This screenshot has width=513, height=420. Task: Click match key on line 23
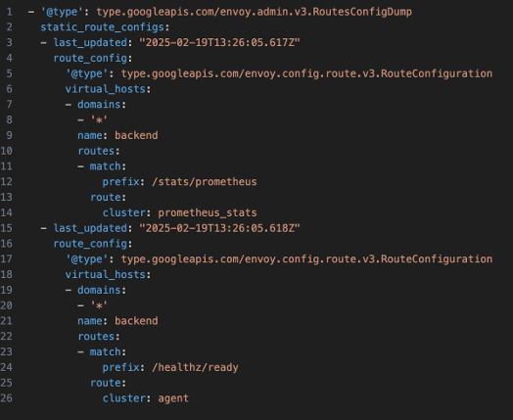tap(106, 351)
